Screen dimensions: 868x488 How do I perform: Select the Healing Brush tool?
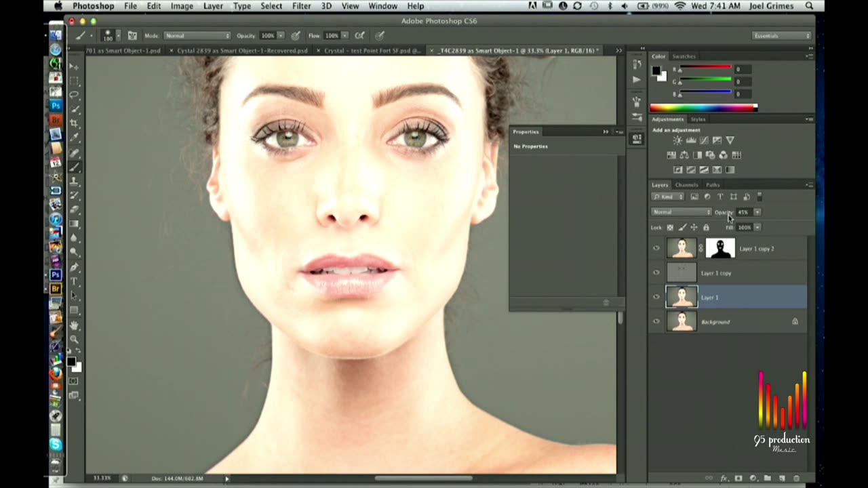point(75,152)
